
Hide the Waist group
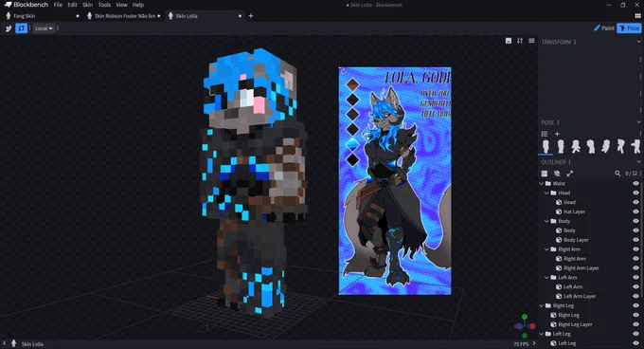coord(635,184)
